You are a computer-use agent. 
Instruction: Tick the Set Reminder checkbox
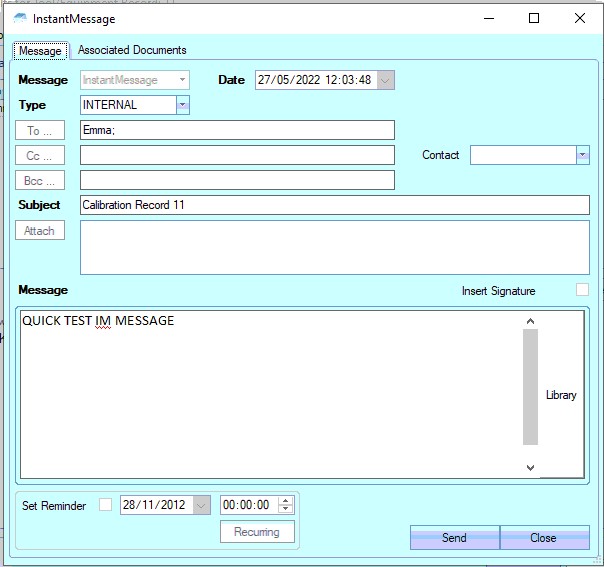(x=106, y=506)
